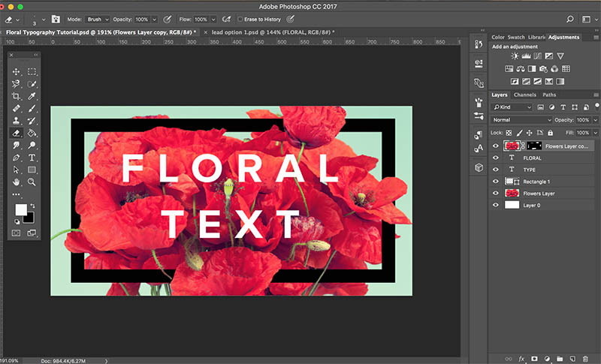This screenshot has width=601, height=364.
Task: Hide the FLORAL text layer
Action: pyautogui.click(x=496, y=158)
